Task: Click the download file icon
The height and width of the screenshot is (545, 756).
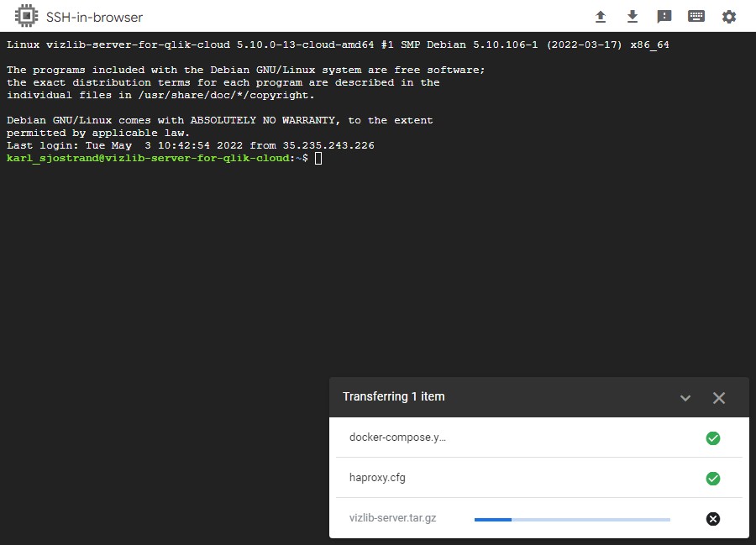Action: (632, 17)
